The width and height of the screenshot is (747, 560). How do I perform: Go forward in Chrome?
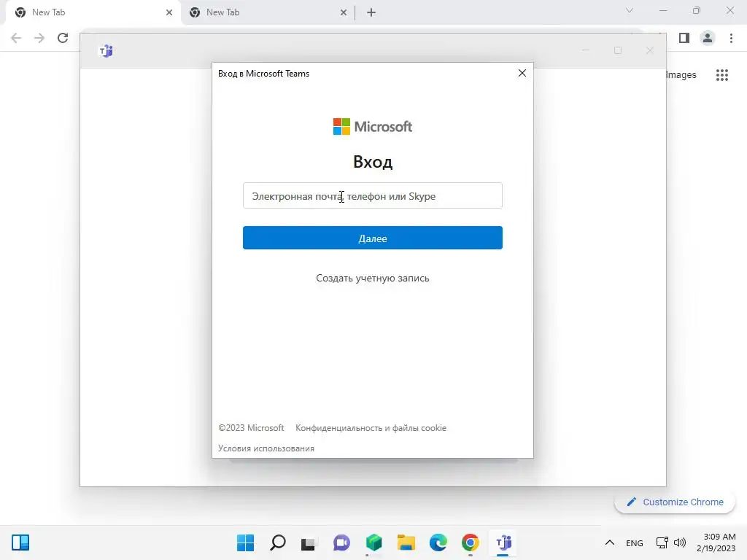[x=39, y=38]
